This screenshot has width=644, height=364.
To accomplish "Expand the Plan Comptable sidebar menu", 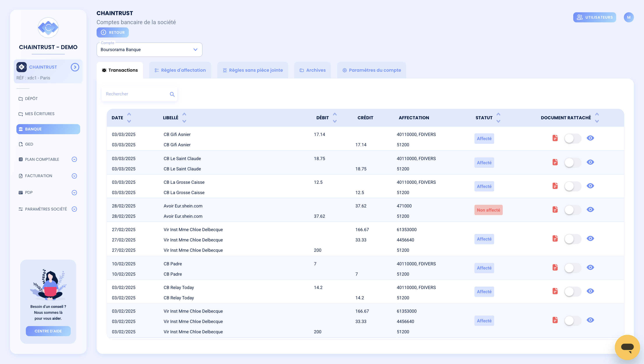I will tap(74, 159).
